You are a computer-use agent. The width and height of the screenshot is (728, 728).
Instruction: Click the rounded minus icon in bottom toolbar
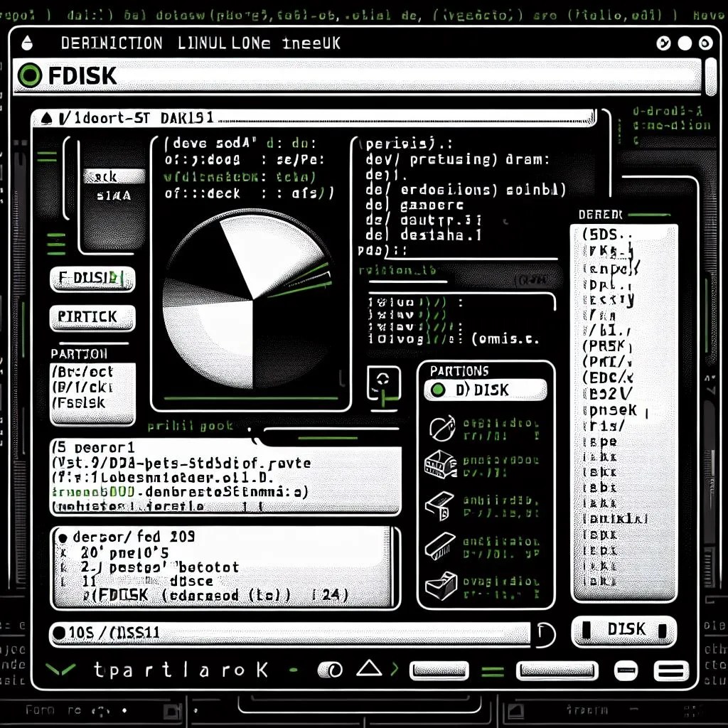(x=626, y=670)
